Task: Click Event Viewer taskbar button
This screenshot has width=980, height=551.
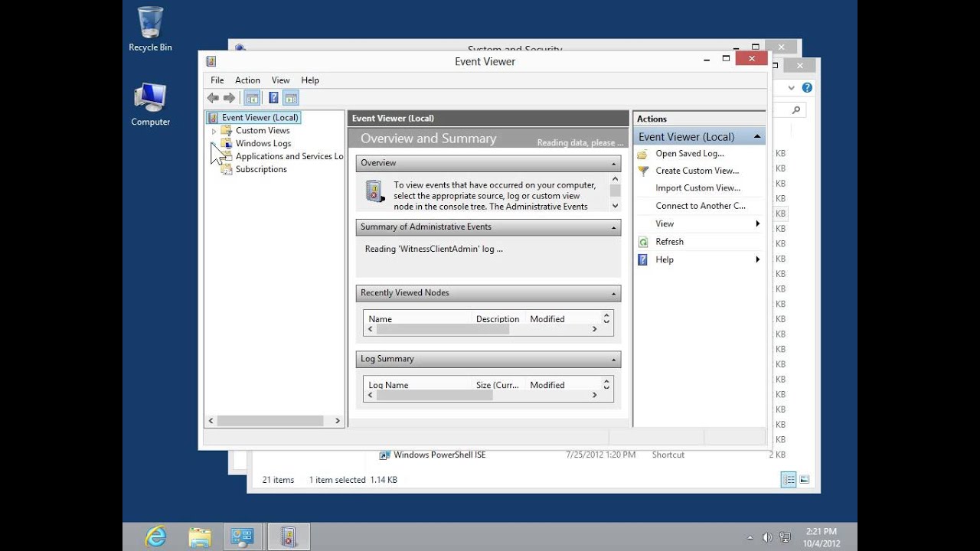Action: tap(289, 537)
